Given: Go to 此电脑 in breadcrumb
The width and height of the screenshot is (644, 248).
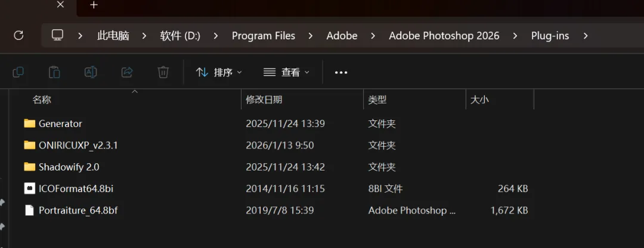Looking at the screenshot, I should pyautogui.click(x=113, y=36).
